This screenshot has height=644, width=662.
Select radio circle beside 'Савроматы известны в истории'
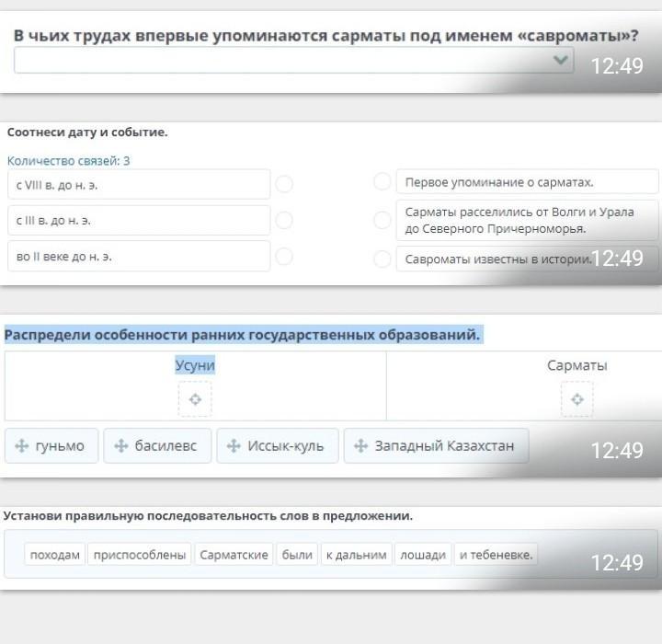point(382,259)
